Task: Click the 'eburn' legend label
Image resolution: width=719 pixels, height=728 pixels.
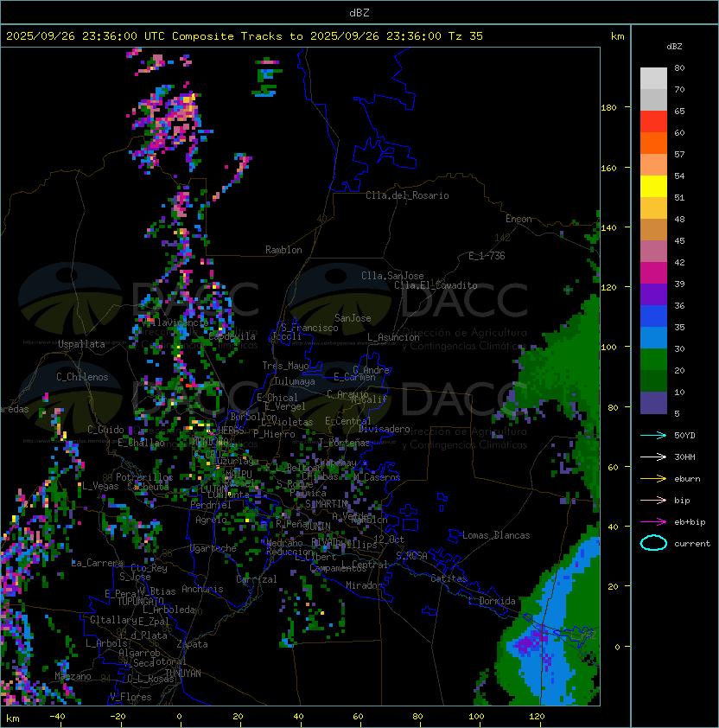Action: tap(687, 479)
